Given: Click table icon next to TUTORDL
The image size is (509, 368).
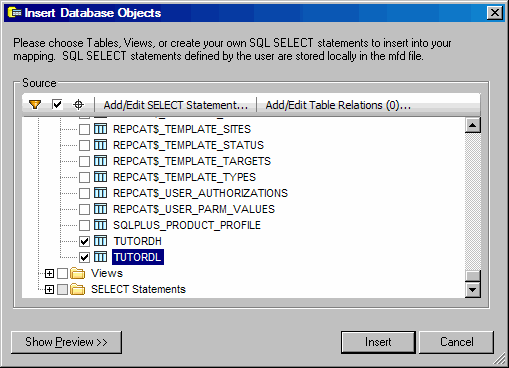Looking at the screenshot, I should pos(100,257).
